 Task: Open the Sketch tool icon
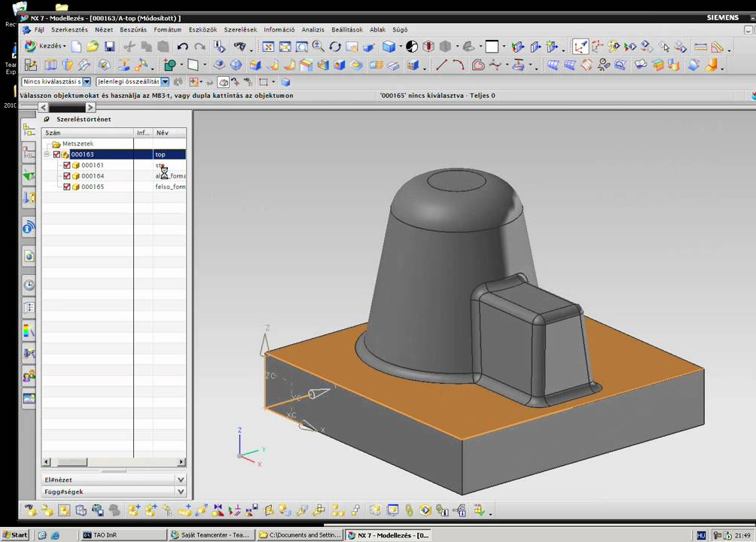pos(31,65)
